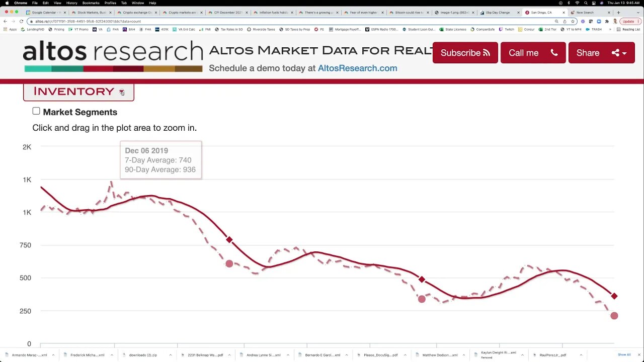Open the Window menu

[x=138, y=3]
